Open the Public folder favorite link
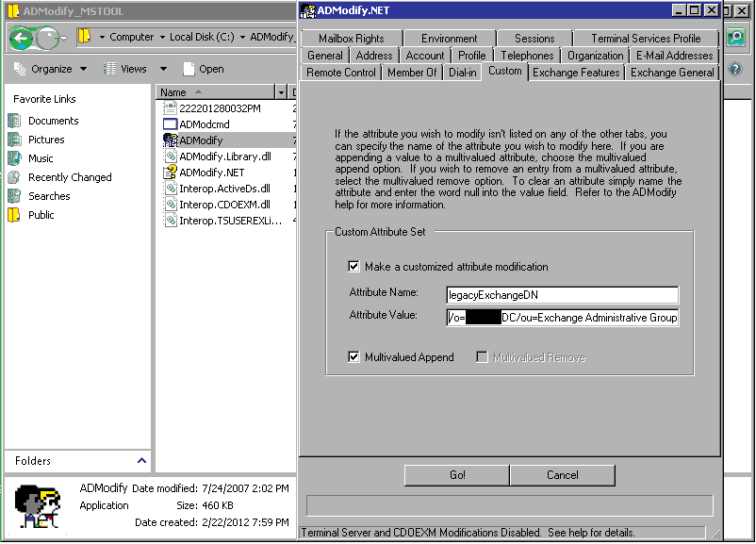 pos(41,215)
